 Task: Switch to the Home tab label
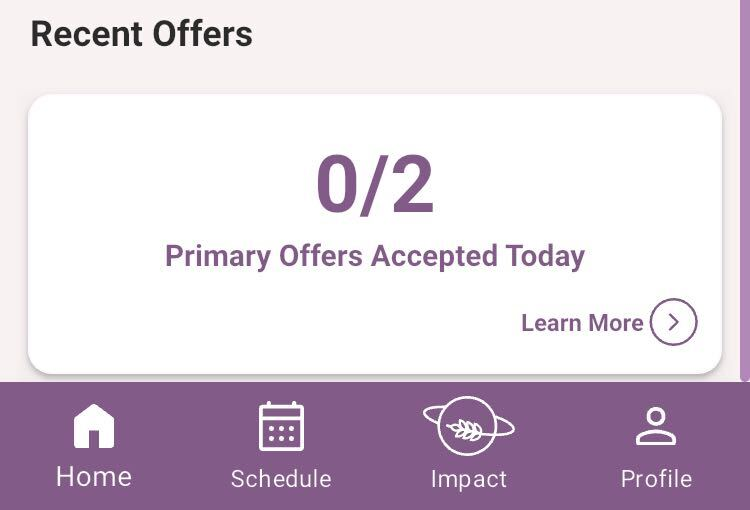[94, 477]
